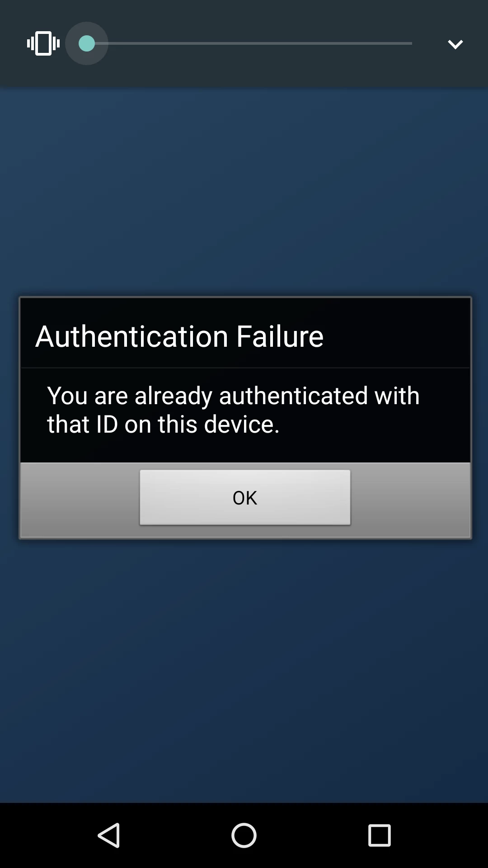Image resolution: width=488 pixels, height=868 pixels.
Task: Tap the circular Home navigation icon
Action: pos(244,835)
